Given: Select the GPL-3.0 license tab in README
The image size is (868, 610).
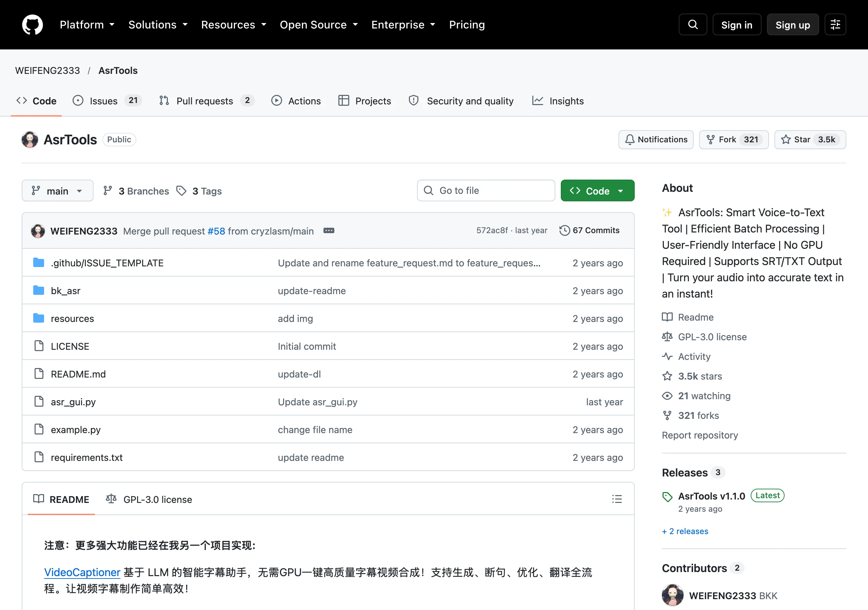Looking at the screenshot, I should [x=149, y=499].
